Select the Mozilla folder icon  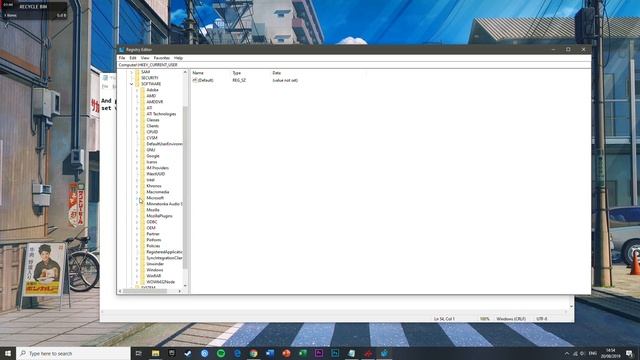coord(143,210)
